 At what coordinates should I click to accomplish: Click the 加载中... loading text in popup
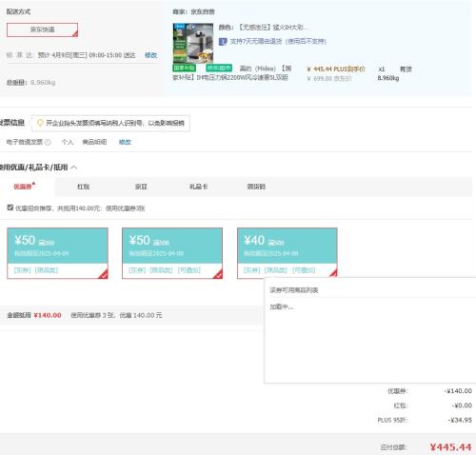tap(282, 307)
